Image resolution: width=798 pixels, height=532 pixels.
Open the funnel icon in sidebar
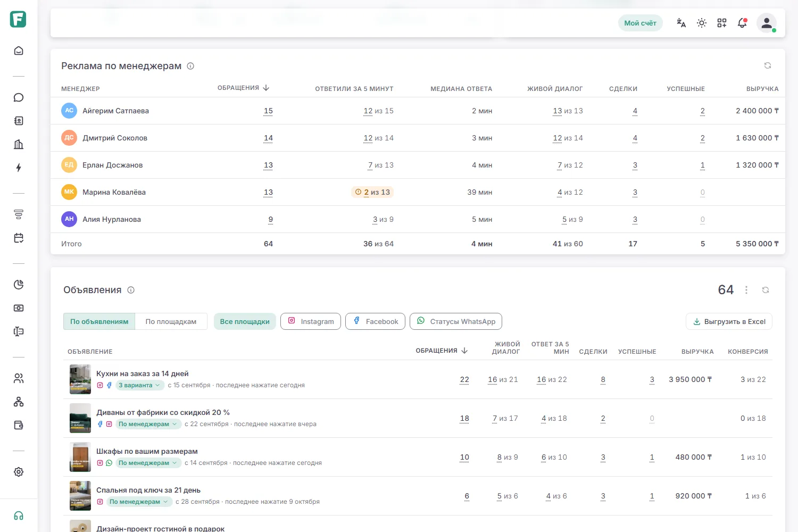pos(19,214)
